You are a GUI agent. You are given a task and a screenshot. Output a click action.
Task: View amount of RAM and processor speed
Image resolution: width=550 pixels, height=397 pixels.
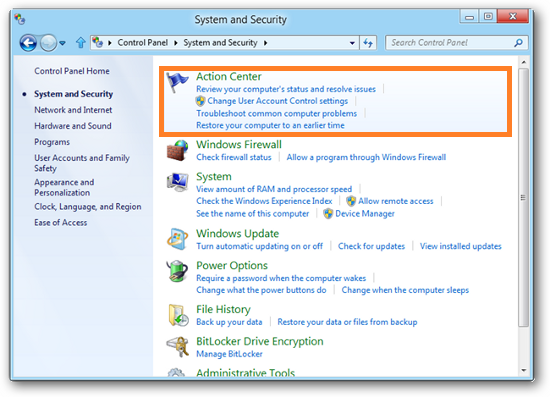(274, 189)
